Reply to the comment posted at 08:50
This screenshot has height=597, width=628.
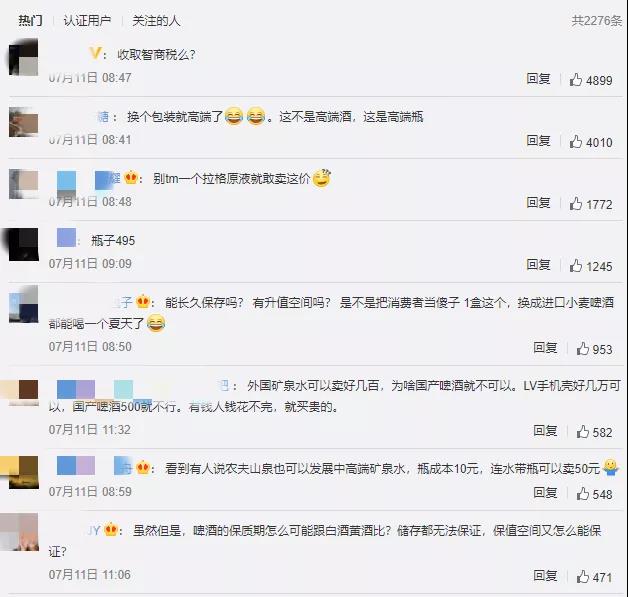545,348
